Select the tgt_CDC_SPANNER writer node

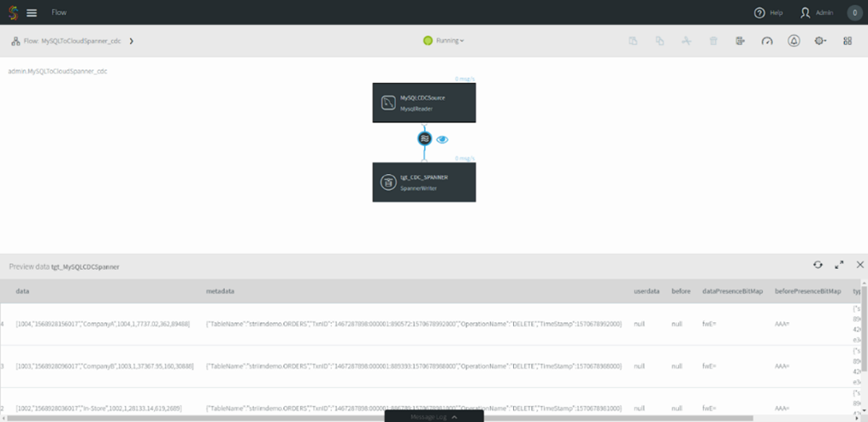[424, 182]
